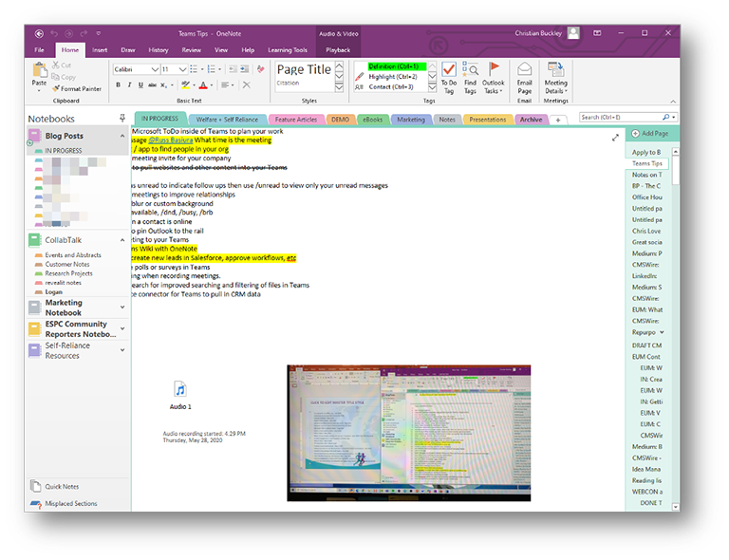Clear all formatting with the eraser icon
The width and height of the screenshot is (729, 560).
tap(261, 69)
